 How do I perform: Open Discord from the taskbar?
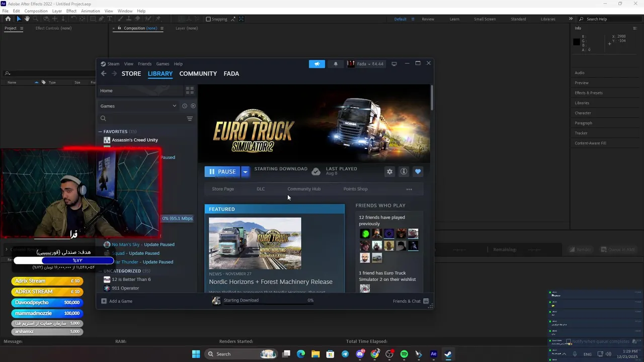pyautogui.click(x=360, y=354)
